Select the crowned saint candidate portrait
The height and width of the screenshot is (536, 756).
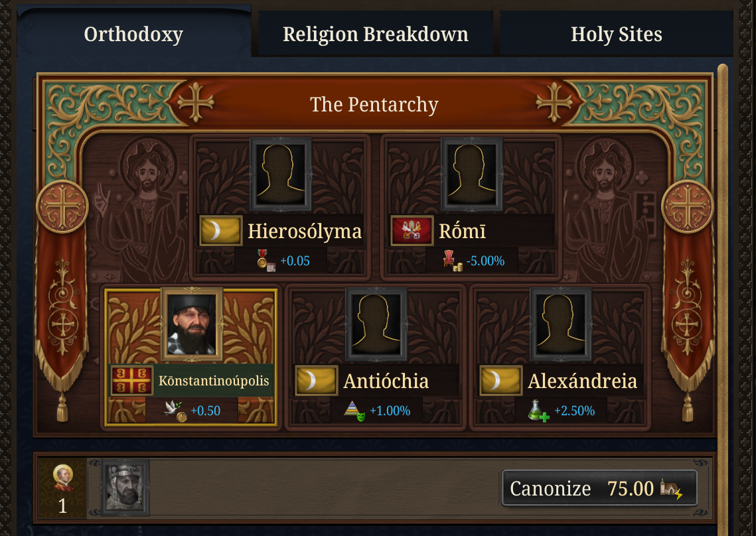click(125, 488)
